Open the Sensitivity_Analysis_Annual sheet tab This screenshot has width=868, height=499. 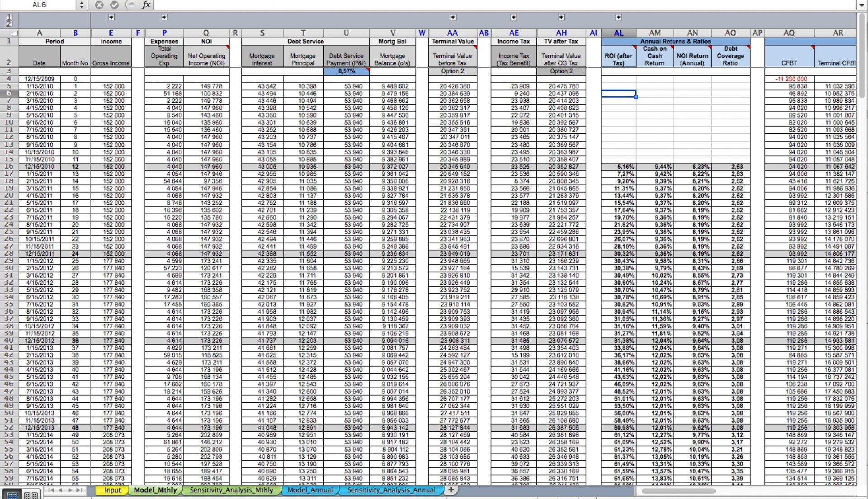[391, 490]
